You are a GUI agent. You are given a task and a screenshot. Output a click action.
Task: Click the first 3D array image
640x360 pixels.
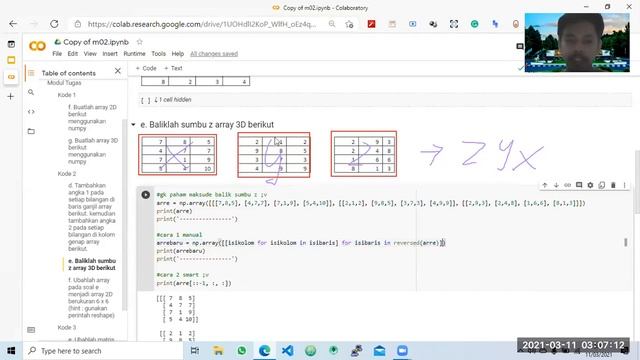pyautogui.click(x=178, y=155)
